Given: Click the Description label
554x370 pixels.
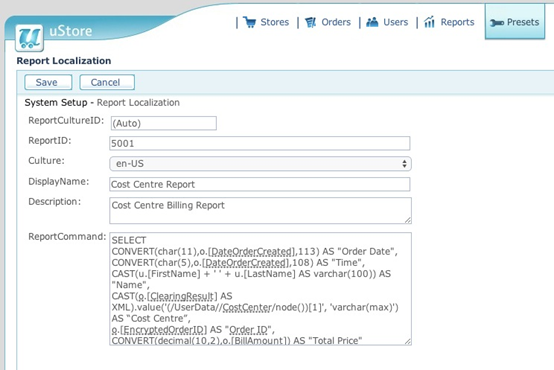Looking at the screenshot, I should 54,202.
